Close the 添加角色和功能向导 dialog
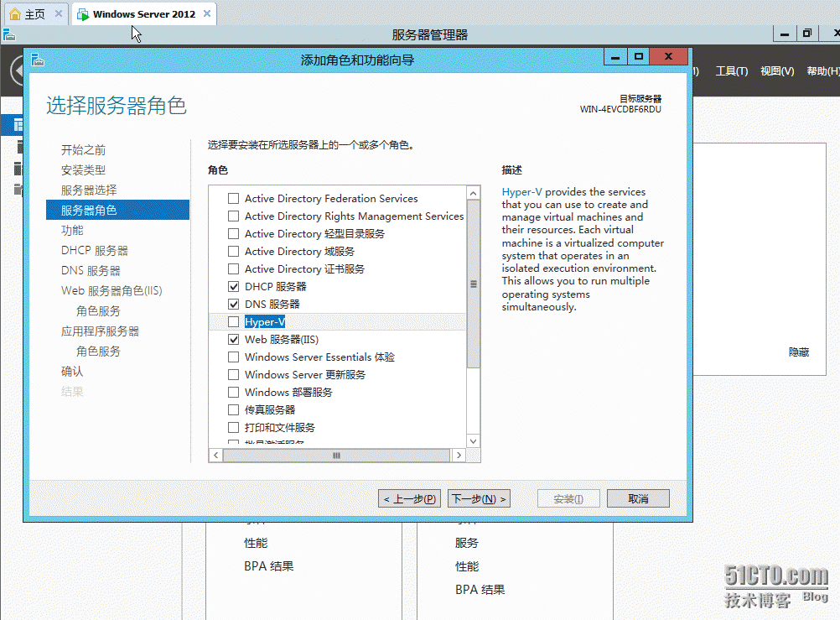840x620 pixels. pyautogui.click(x=668, y=56)
